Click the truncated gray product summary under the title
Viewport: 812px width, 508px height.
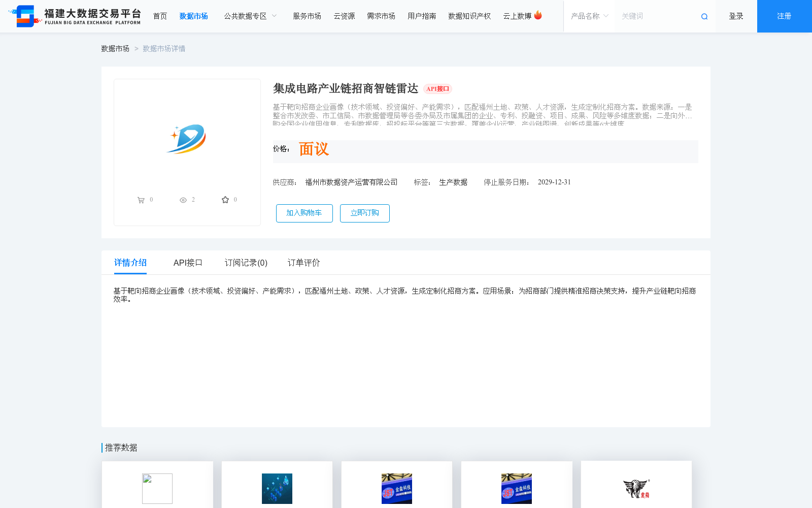click(483, 115)
